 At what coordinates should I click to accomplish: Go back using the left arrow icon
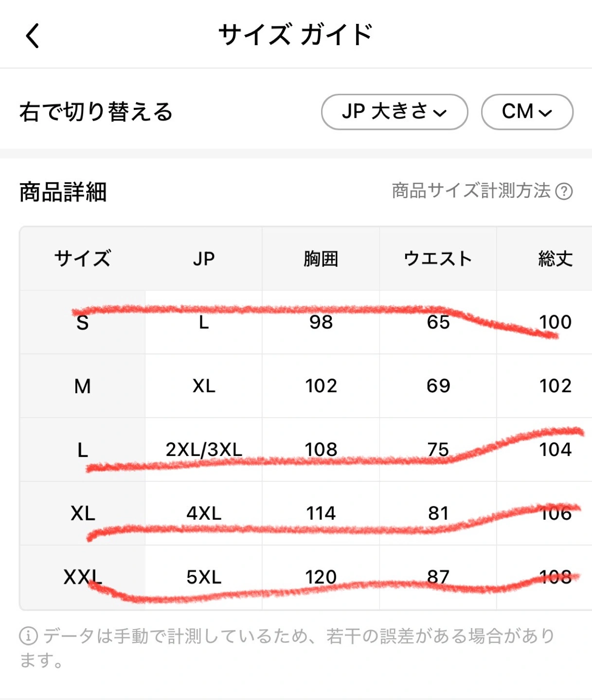(33, 35)
